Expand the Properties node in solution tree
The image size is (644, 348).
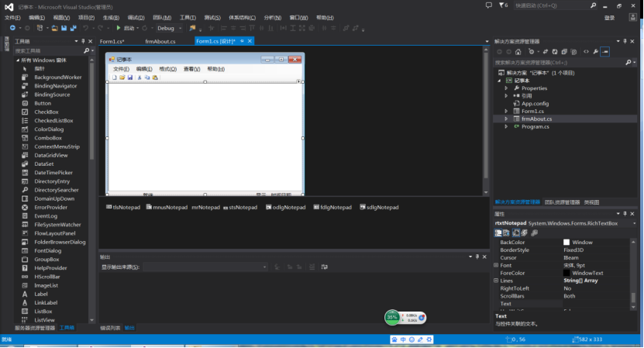click(506, 88)
